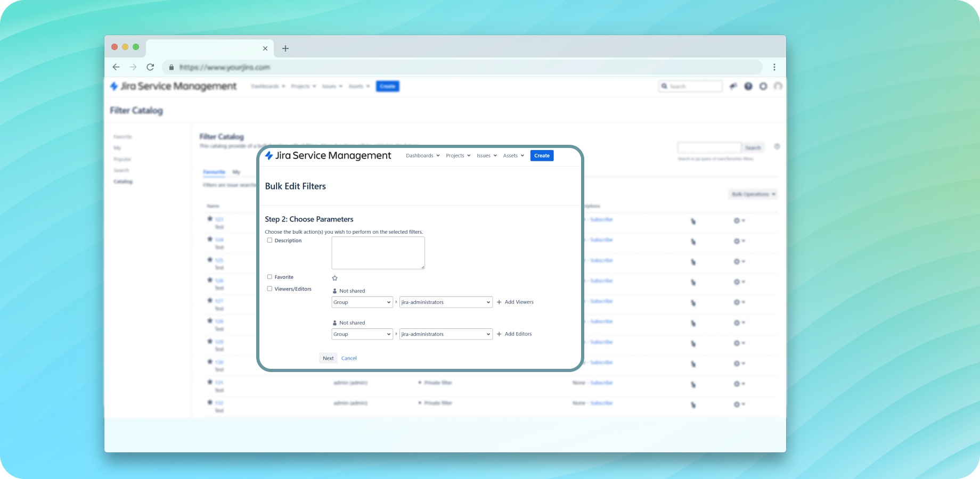Click the Search field in the Jira header

pyautogui.click(x=690, y=86)
